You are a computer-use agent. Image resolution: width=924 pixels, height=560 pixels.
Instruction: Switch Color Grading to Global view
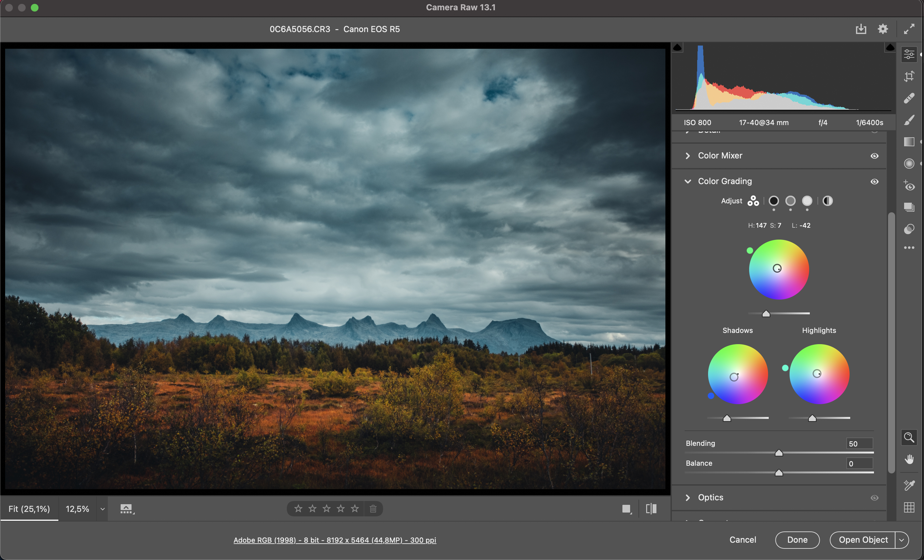pos(828,201)
